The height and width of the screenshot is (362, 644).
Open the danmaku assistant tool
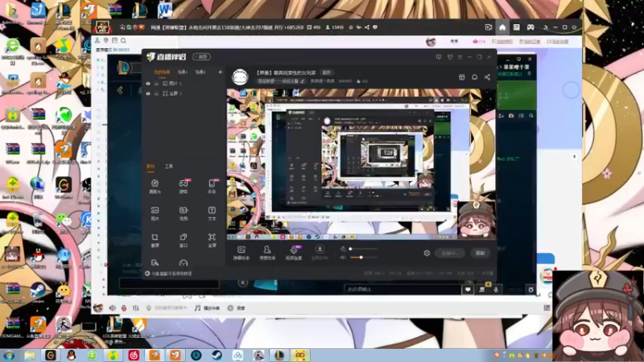242,253
